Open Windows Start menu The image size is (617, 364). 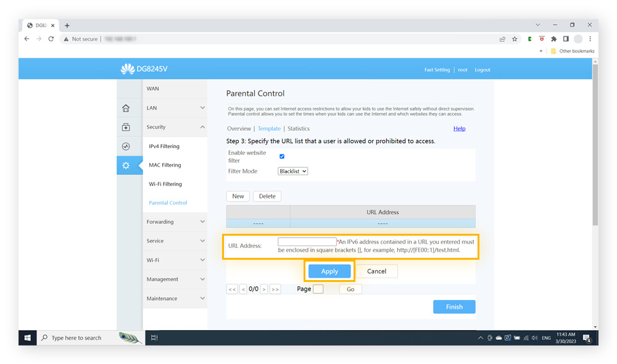[x=28, y=337]
